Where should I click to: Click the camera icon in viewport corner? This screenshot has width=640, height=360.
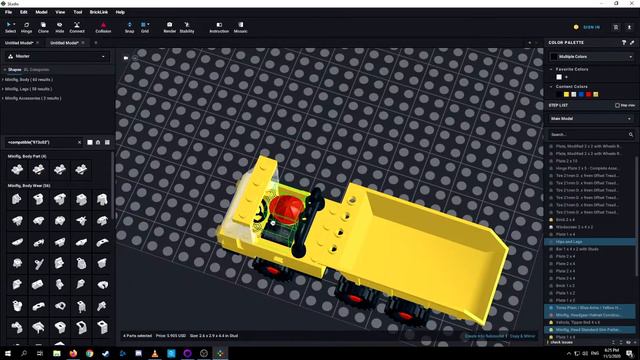click(126, 58)
